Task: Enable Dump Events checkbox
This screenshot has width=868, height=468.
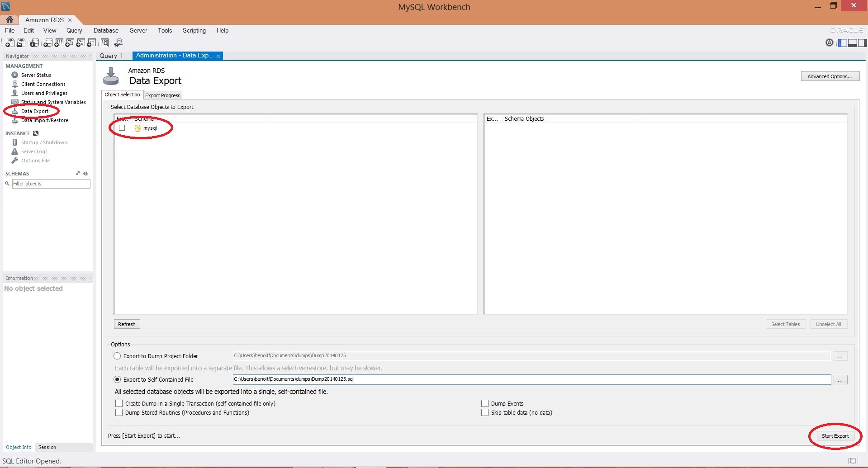Action: (x=485, y=403)
